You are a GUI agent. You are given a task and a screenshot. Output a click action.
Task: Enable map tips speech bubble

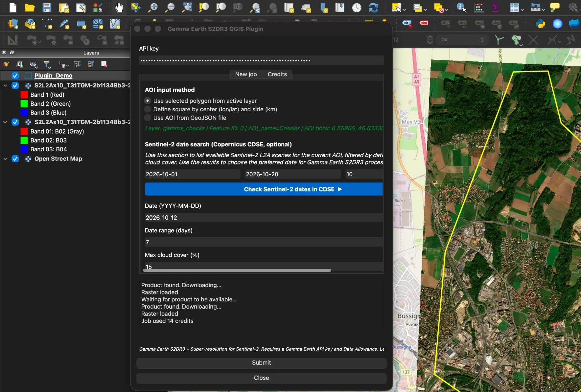coord(555,7)
